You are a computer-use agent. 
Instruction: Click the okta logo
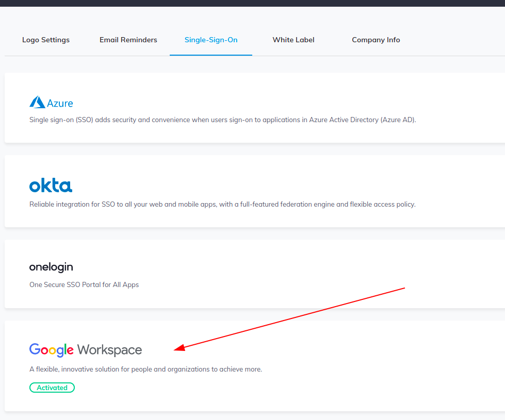tap(51, 185)
